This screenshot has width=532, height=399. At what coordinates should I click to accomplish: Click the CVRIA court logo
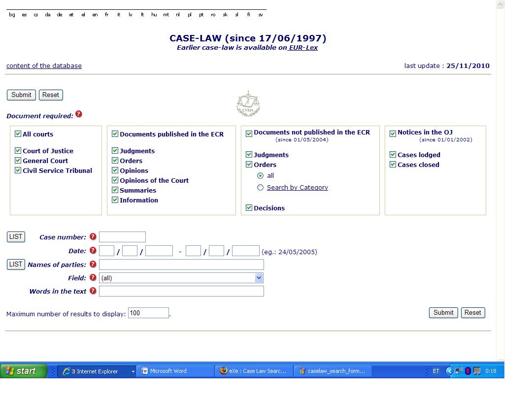(x=248, y=103)
